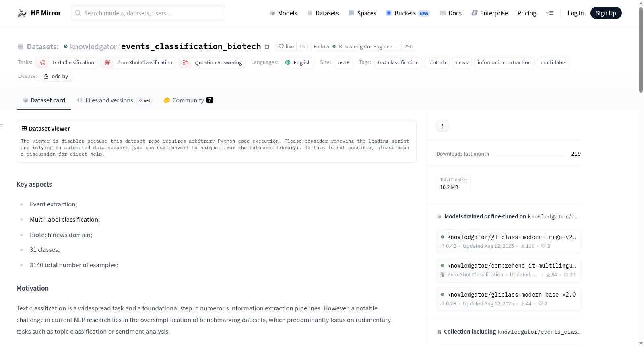The height and width of the screenshot is (347, 644).
Task: Open the Docs navigation item
Action: (x=450, y=13)
